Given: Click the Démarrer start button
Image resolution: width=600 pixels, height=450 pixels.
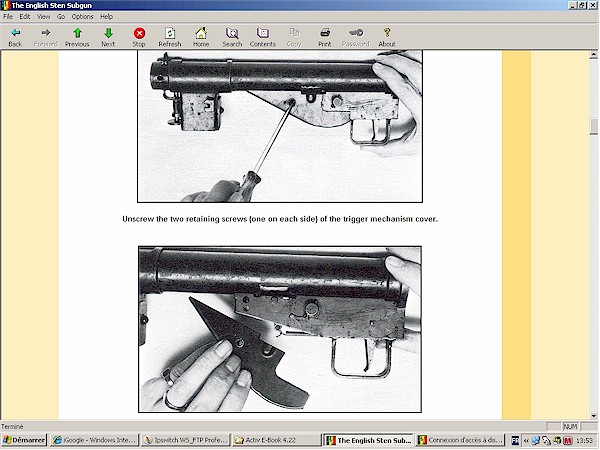Looking at the screenshot, I should pos(24,440).
